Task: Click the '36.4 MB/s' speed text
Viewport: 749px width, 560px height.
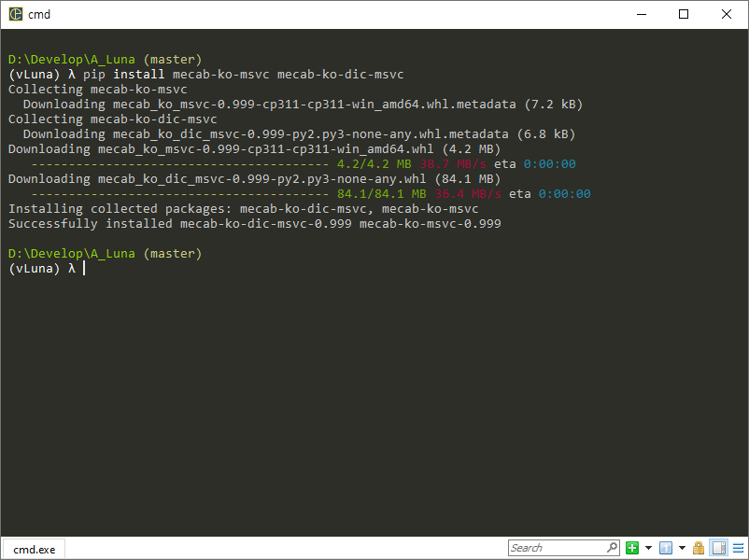Action: pyautogui.click(x=468, y=194)
